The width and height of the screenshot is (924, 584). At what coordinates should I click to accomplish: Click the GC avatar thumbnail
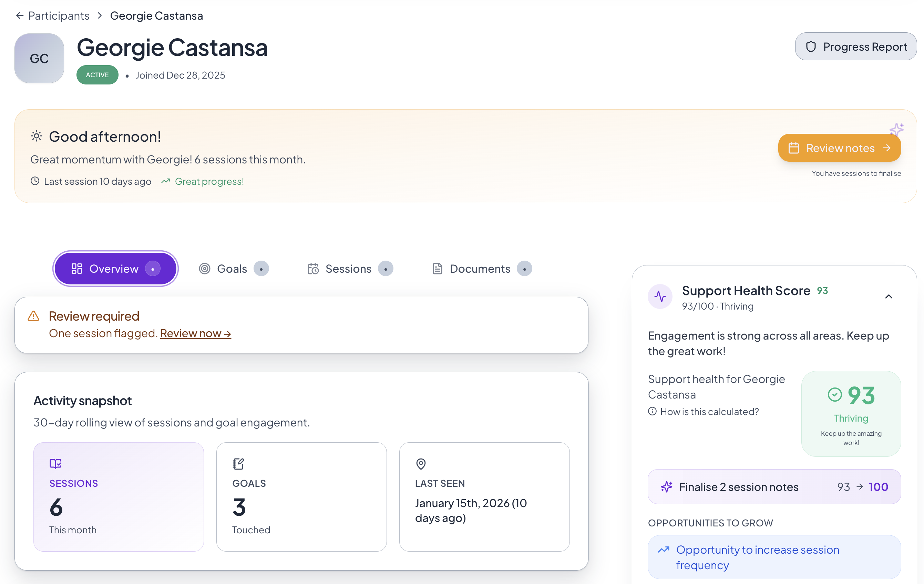[x=39, y=58]
